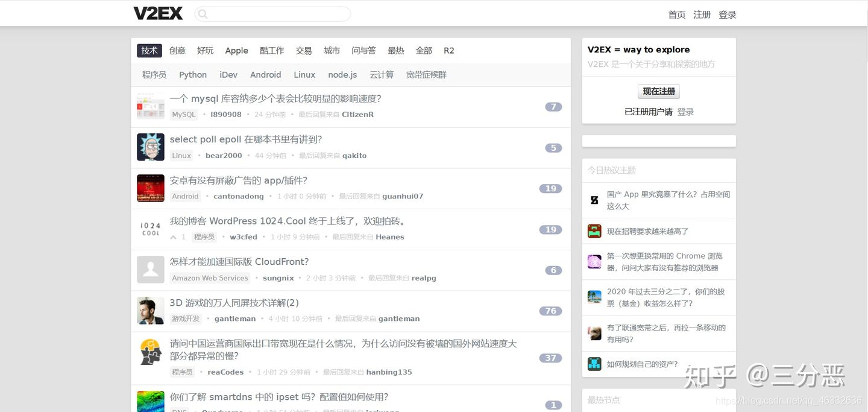This screenshot has width=868, height=412.
Task: Open user CitizenR's profile link
Action: 357,115
